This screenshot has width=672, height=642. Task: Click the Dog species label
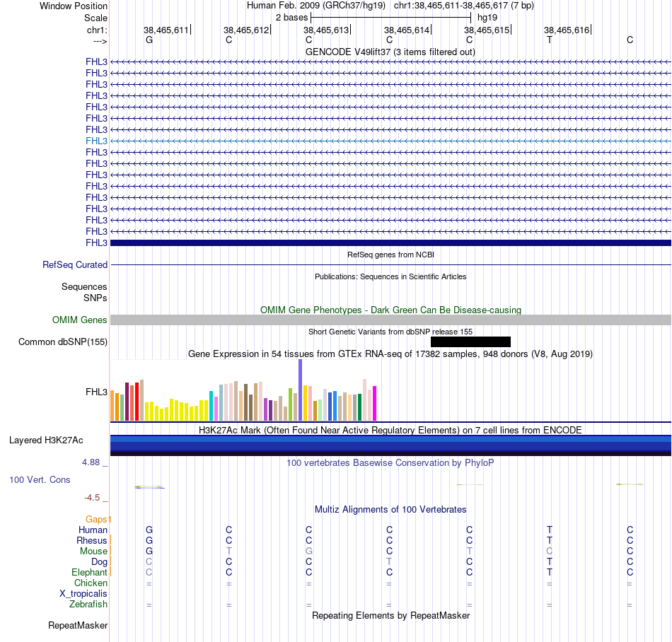tap(100, 562)
